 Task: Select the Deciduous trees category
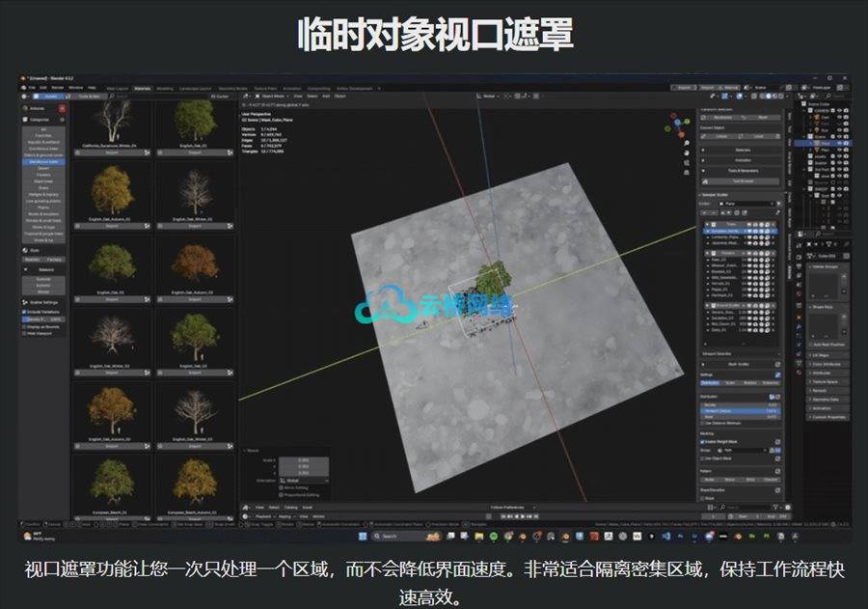(x=42, y=161)
